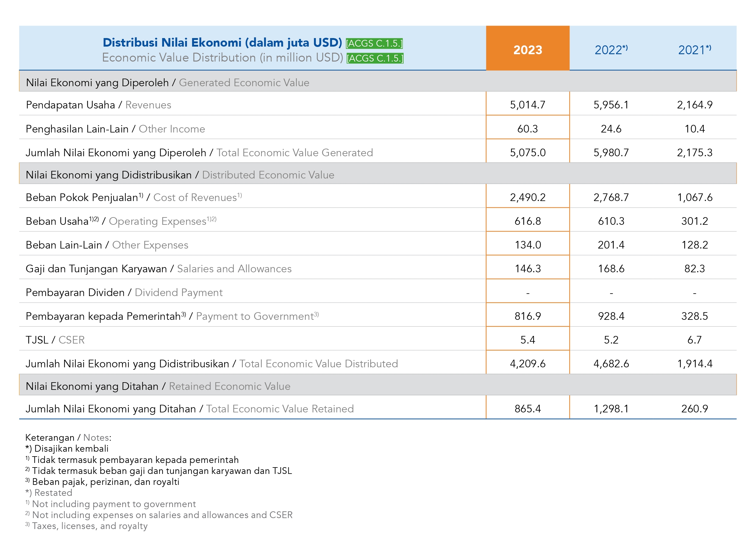Select the other income value 60.3

click(528, 129)
